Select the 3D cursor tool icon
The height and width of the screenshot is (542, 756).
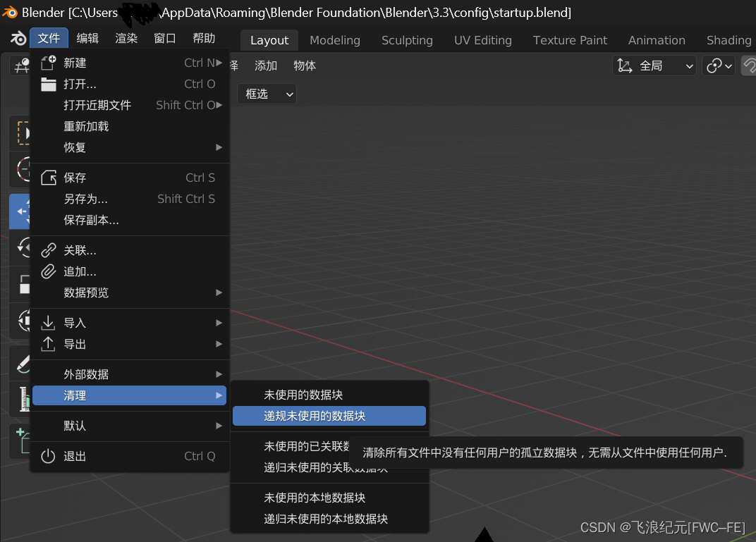point(21,169)
